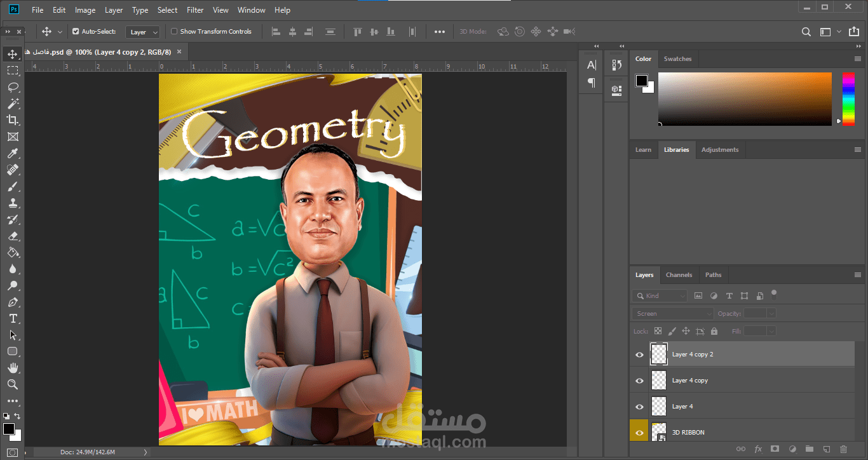Uncheck the Auto-Select checkbox

76,31
